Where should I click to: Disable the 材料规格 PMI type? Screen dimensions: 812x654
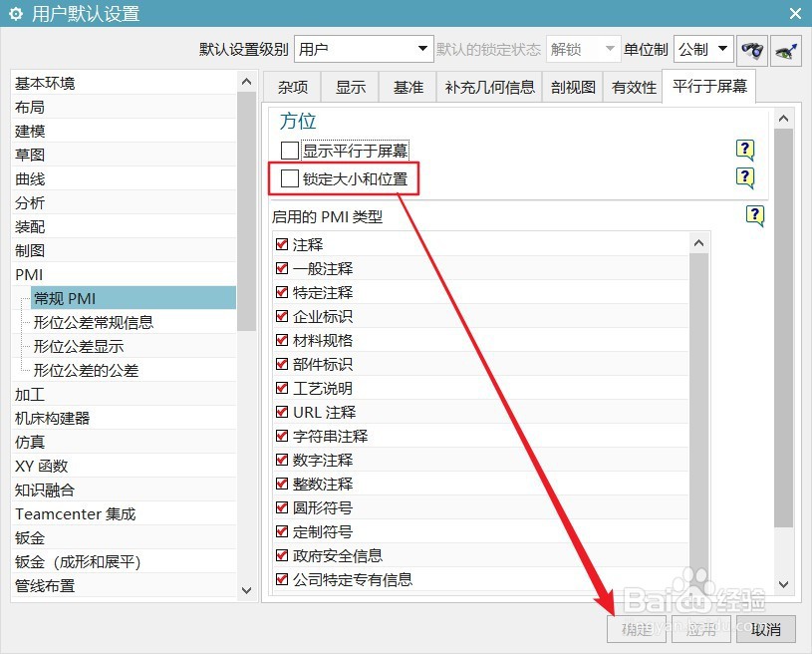(x=280, y=340)
